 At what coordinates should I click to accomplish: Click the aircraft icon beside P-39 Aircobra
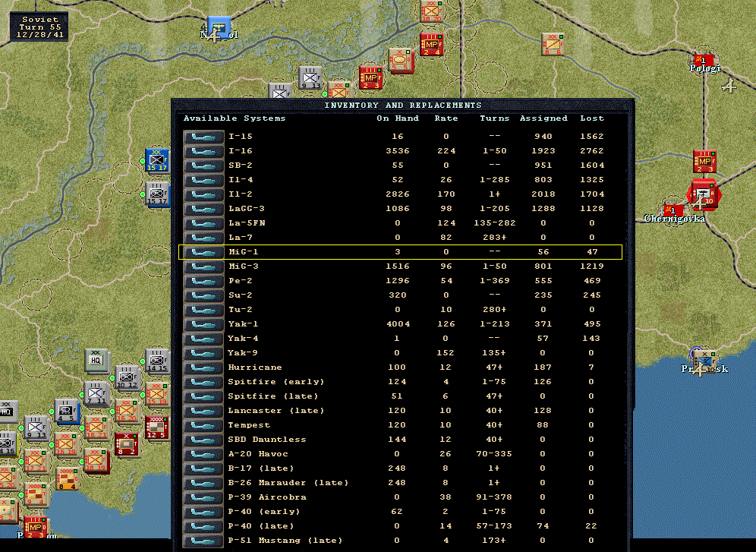pyautogui.click(x=203, y=497)
